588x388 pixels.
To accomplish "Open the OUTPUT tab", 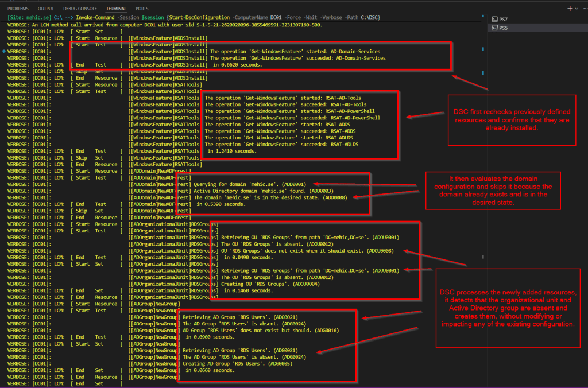I will (45, 9).
